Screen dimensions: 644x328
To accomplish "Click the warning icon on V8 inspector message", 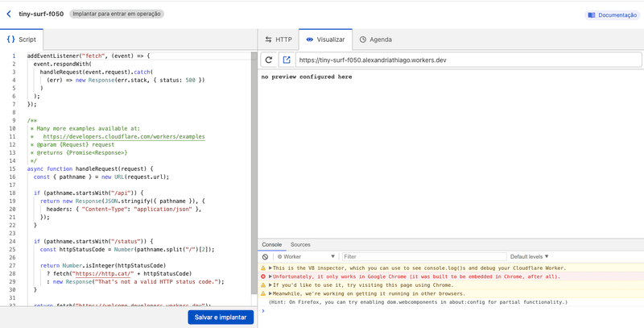I will click(263, 268).
